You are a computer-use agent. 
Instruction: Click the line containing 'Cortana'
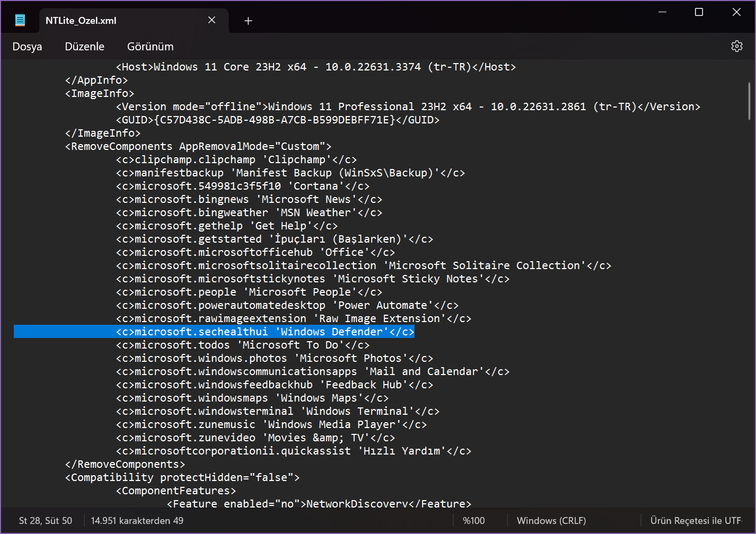[x=243, y=186]
